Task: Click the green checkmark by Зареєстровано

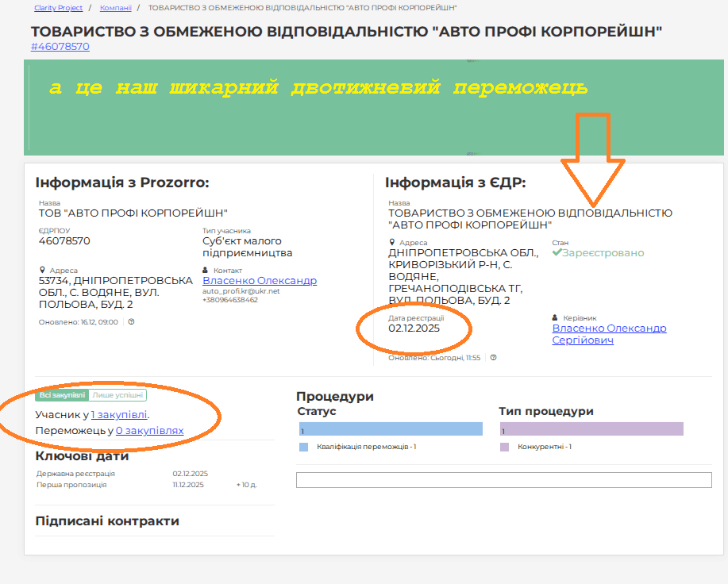Action: tap(557, 253)
